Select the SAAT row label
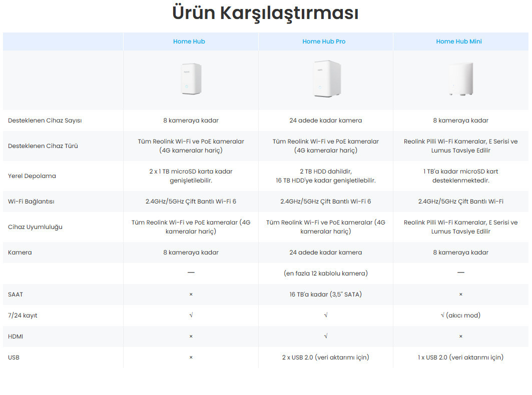The image size is (532, 395). pos(16,294)
